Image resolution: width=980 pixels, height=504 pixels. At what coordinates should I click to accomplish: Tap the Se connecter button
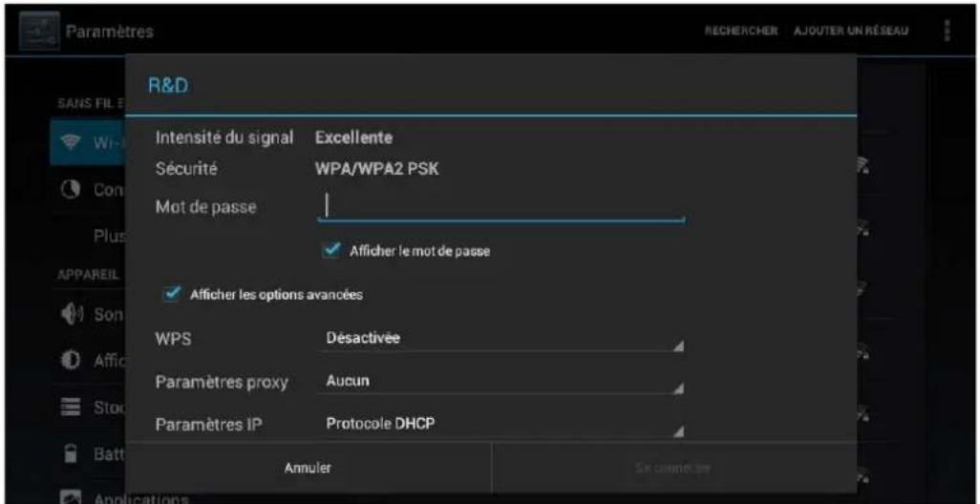pos(673,467)
